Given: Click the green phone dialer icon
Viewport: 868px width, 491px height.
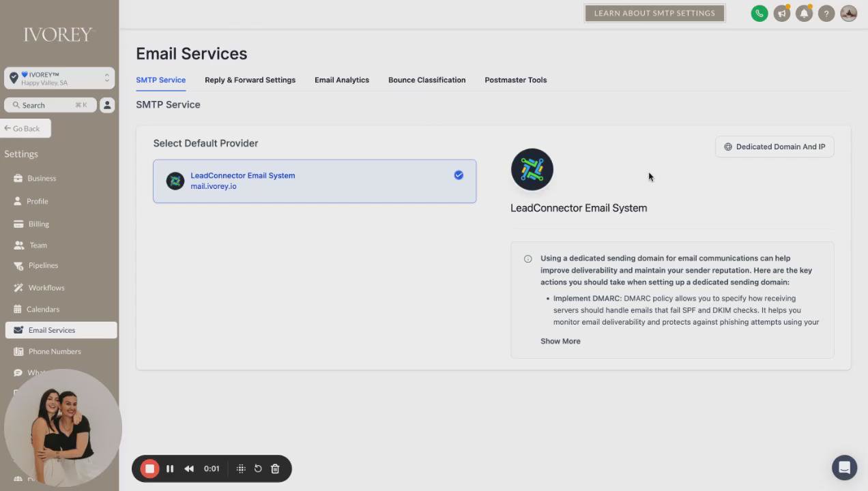Looking at the screenshot, I should click(x=759, y=14).
